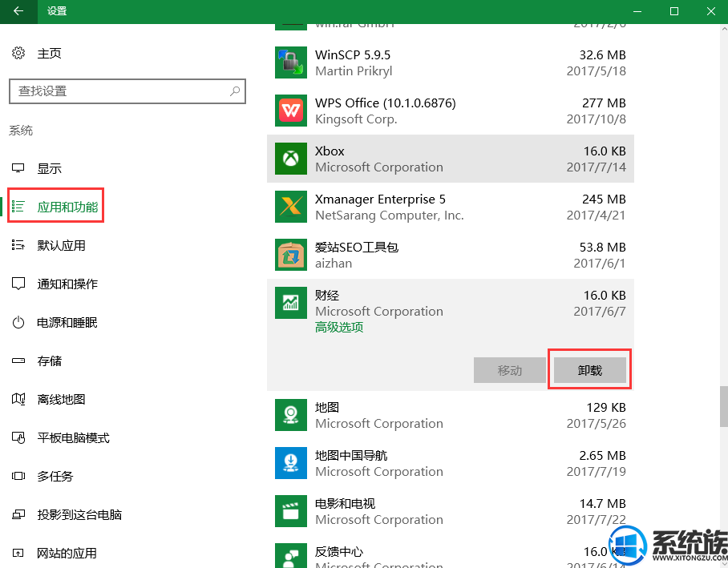Viewport: 728px width, 568px height.
Task: Click the 电源和睡眠 power icon
Action: click(18, 322)
